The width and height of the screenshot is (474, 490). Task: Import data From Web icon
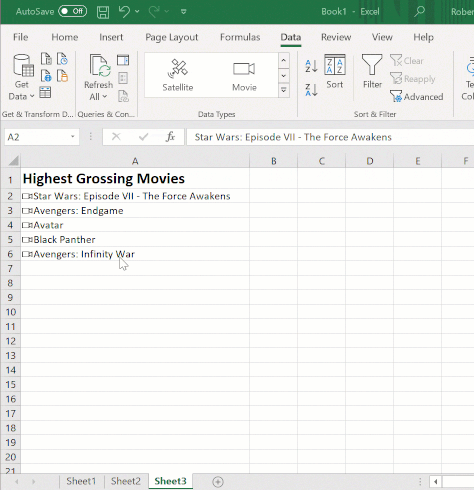point(46,76)
